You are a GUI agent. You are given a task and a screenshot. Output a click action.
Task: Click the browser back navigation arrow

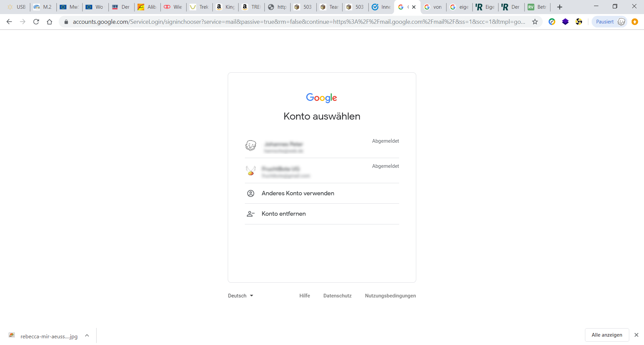pyautogui.click(x=9, y=21)
